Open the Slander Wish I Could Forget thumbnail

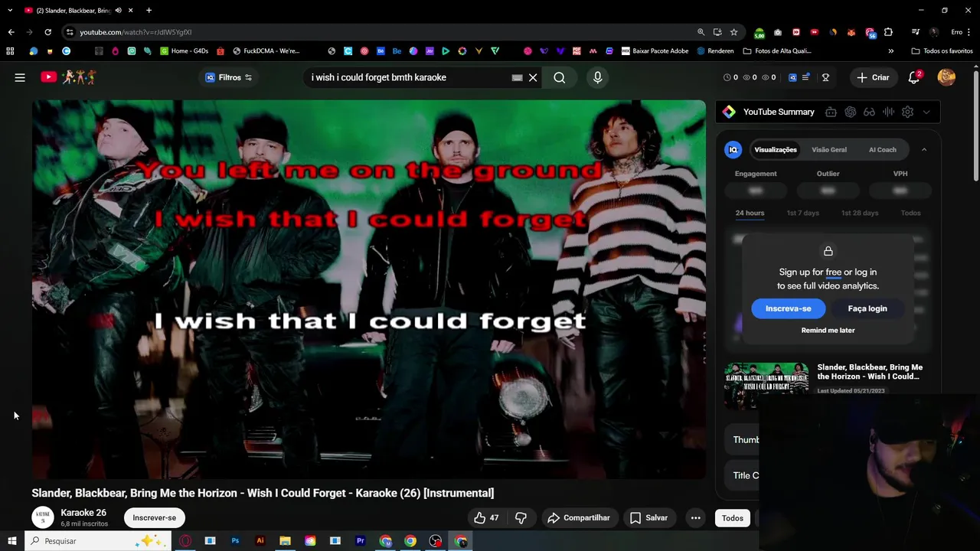click(x=766, y=386)
